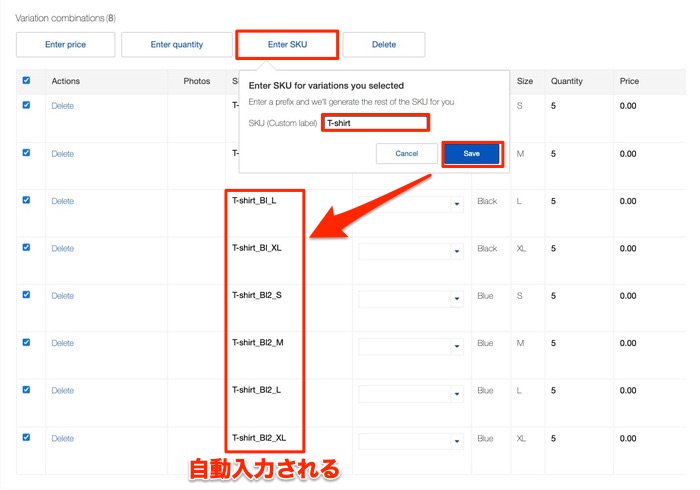Click the Price column header
Image resolution: width=700 pixels, height=490 pixels.
click(x=629, y=81)
